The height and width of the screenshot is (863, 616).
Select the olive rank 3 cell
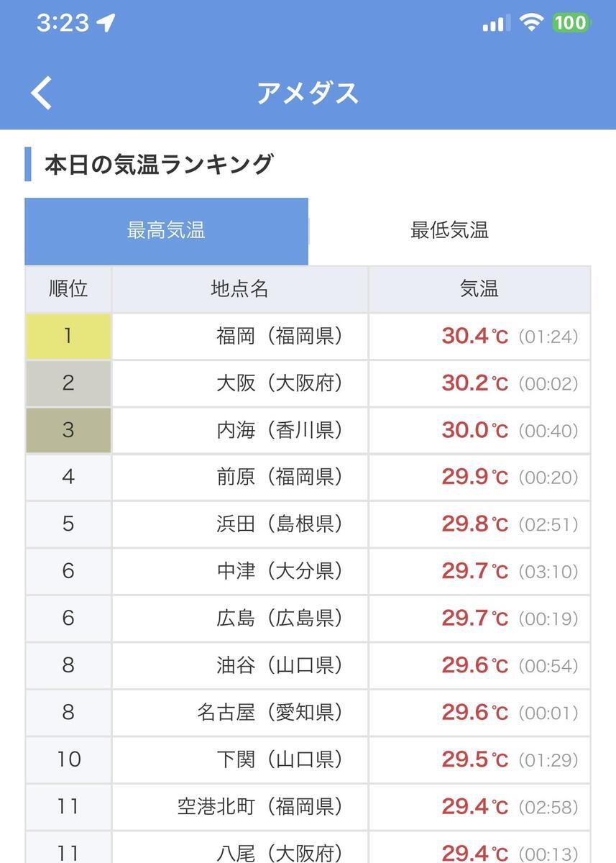68,430
